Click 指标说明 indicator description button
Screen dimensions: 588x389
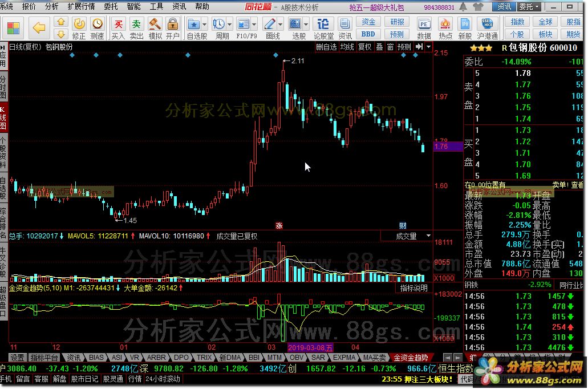click(x=413, y=287)
